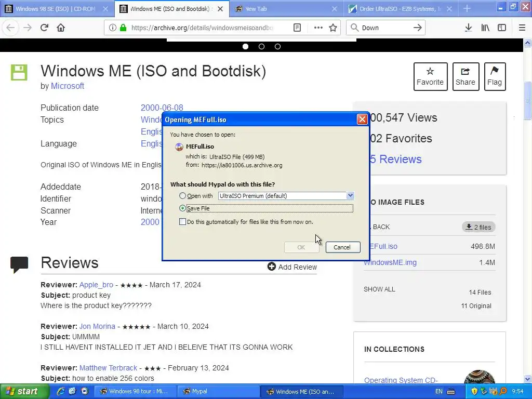The height and width of the screenshot is (399, 532).
Task: Check Do this automatically for files checkbox
Action: pos(182,221)
